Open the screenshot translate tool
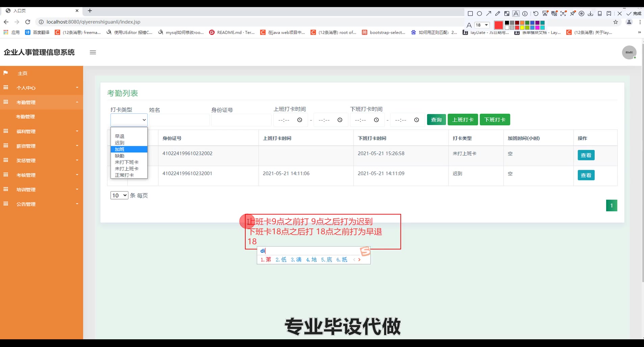Viewport: 644px width, 347px height. click(554, 14)
